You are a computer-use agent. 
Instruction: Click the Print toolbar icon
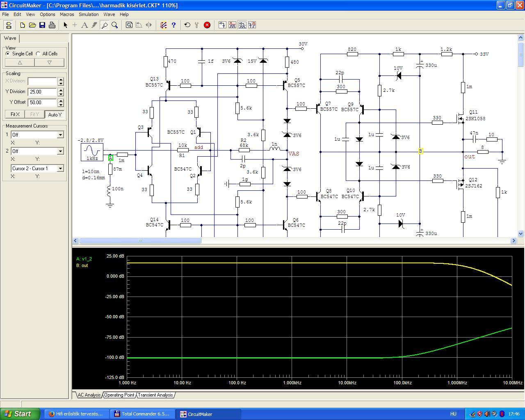point(52,25)
